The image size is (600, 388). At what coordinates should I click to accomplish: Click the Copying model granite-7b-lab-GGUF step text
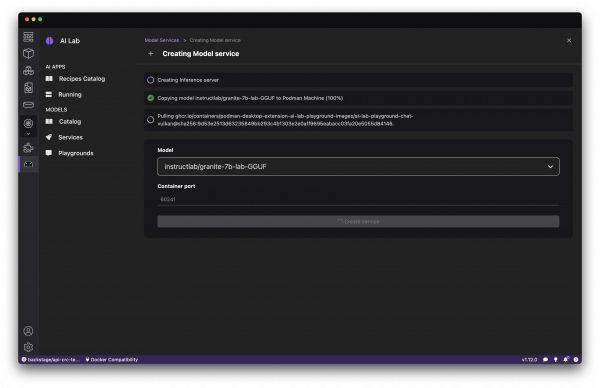[250, 98]
